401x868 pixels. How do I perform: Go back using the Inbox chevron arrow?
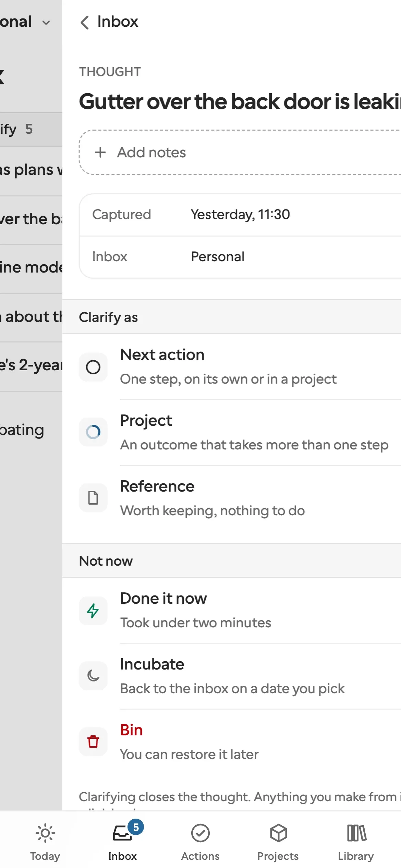(x=84, y=23)
